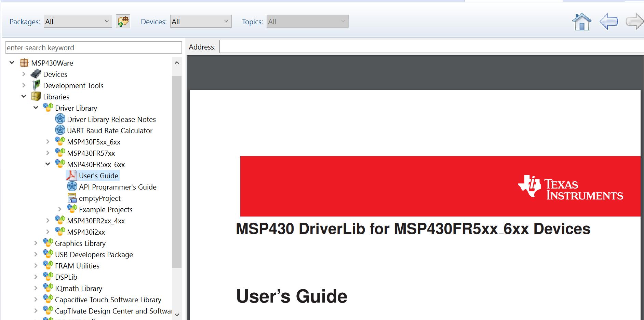This screenshot has height=320, width=644.
Task: Expand the Devices tree node
Action: [24, 74]
